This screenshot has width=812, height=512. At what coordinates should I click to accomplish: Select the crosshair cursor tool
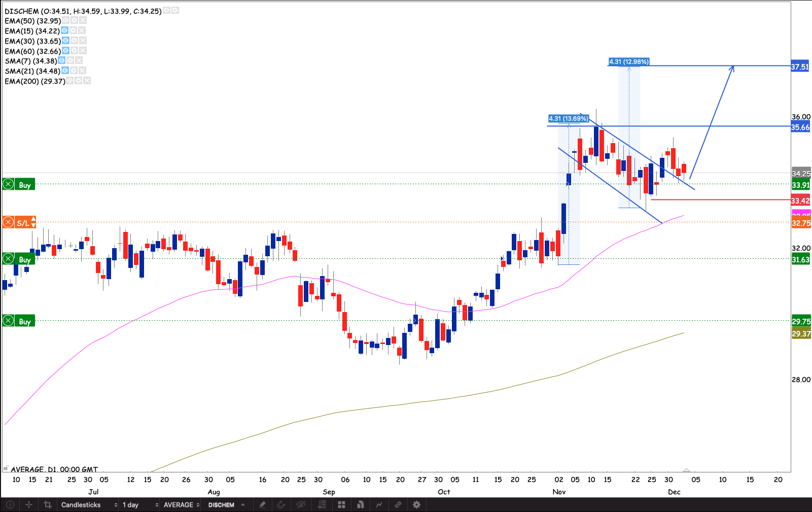(x=29, y=505)
